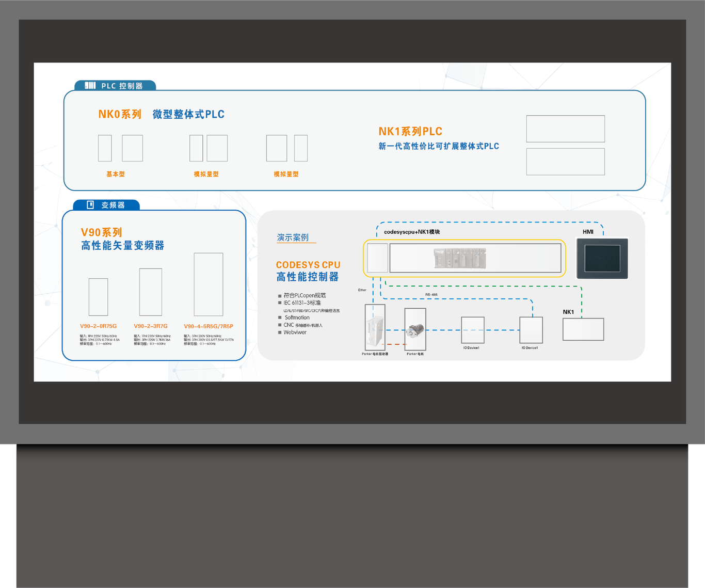Click the 新一代高性价比可扩展整体式PLC subtitle
The width and height of the screenshot is (705, 588).
pyautogui.click(x=439, y=146)
